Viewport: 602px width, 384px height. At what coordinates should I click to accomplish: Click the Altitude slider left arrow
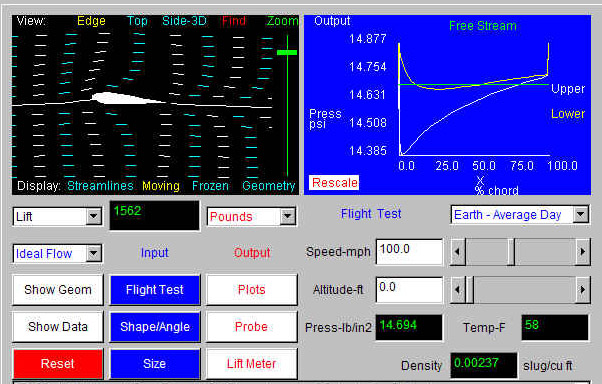(458, 290)
